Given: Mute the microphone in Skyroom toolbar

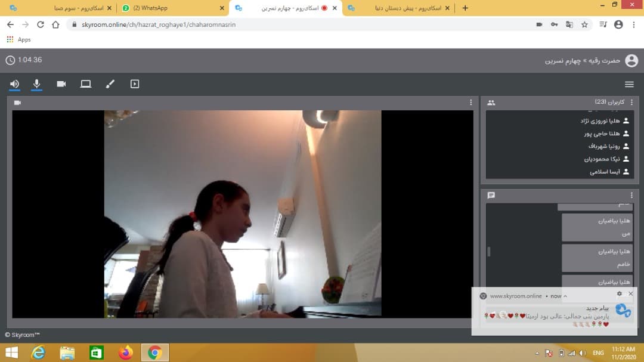Looking at the screenshot, I should pyautogui.click(x=37, y=84).
